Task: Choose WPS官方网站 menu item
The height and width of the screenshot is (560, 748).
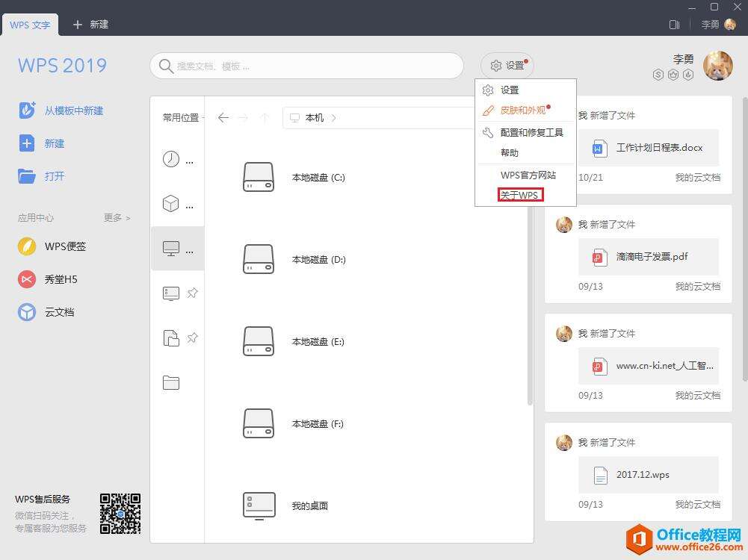Action: click(x=525, y=175)
